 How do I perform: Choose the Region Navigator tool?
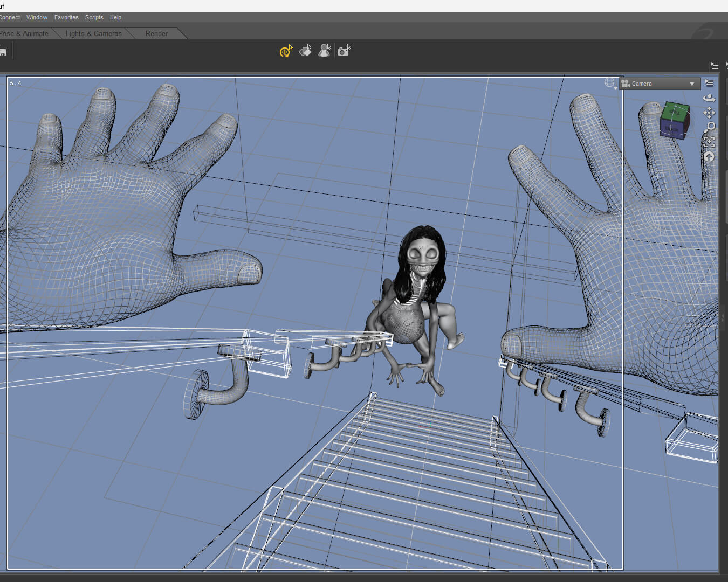click(325, 51)
